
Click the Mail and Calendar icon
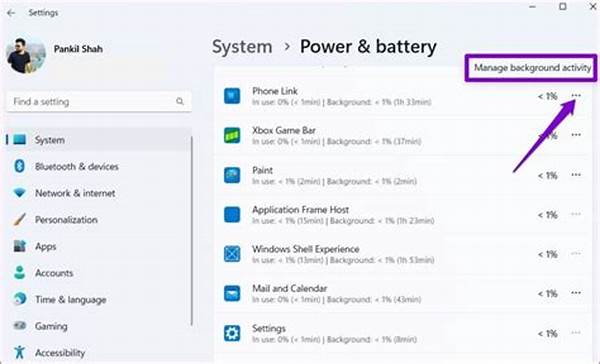(x=232, y=294)
